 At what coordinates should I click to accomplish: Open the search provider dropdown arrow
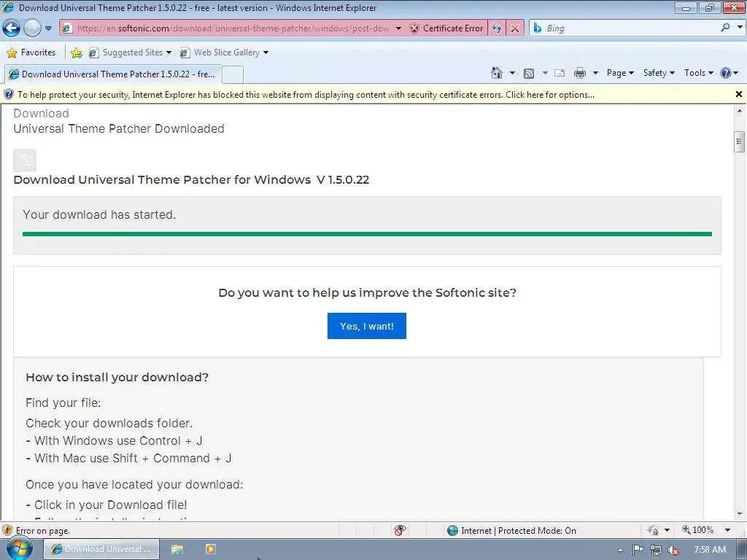click(740, 28)
